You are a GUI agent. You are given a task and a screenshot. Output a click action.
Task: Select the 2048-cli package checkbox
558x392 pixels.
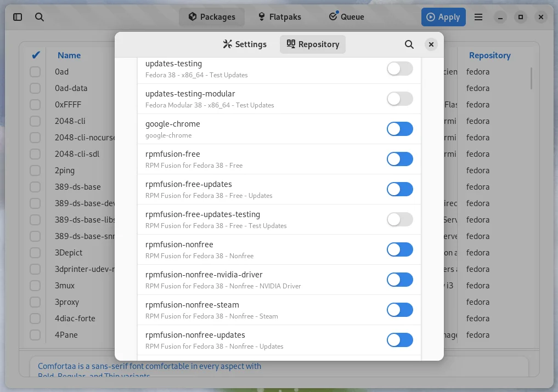(x=35, y=121)
